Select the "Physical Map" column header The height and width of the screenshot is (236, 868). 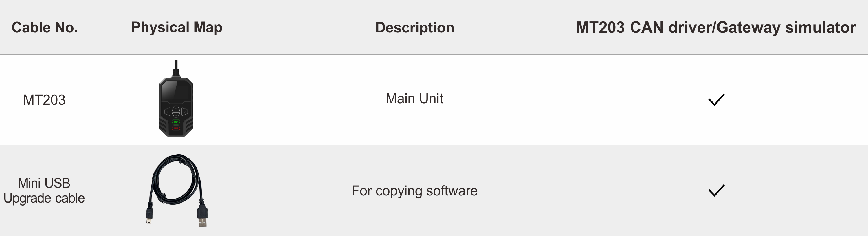pos(177,27)
